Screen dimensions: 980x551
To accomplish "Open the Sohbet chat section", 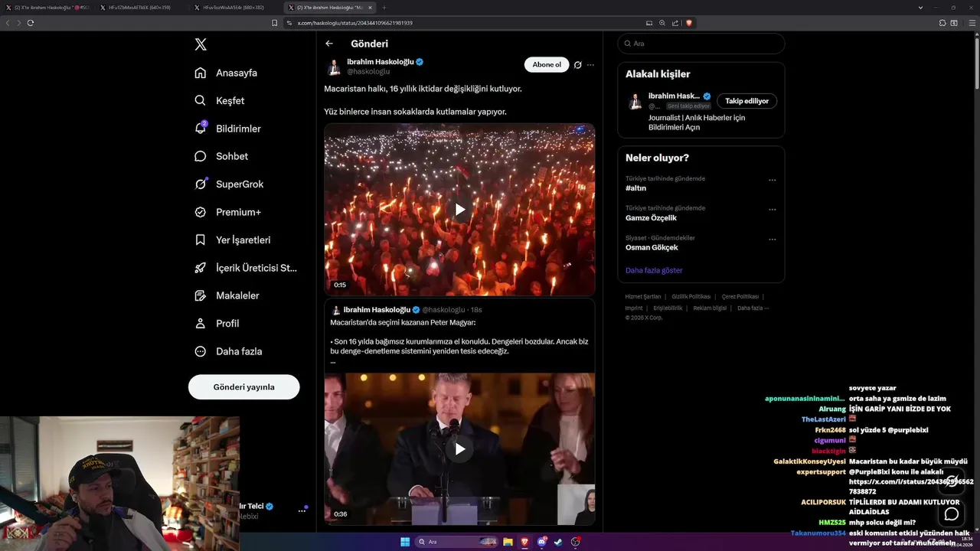I will 221,156.
